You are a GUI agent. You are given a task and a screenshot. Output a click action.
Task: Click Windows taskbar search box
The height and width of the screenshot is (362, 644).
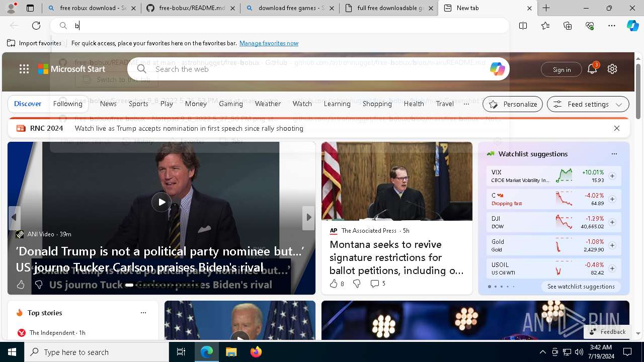coord(97,352)
